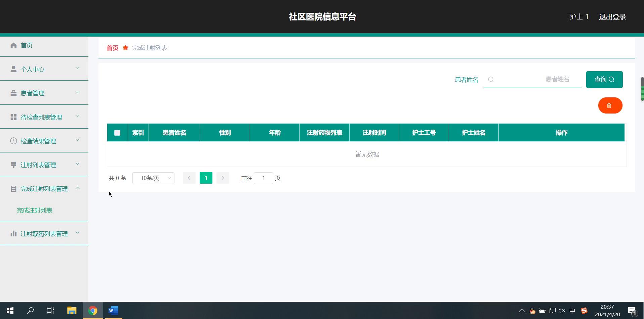Open Google Chrome from the taskbar
The height and width of the screenshot is (319, 644).
(93, 311)
